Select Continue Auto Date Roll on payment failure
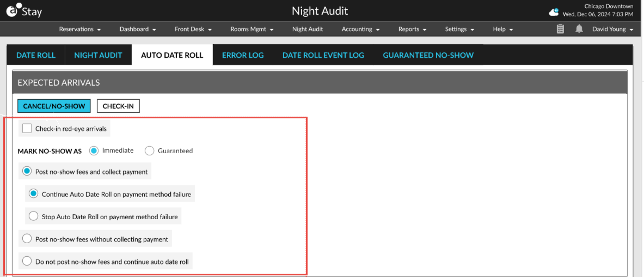 tap(34, 194)
